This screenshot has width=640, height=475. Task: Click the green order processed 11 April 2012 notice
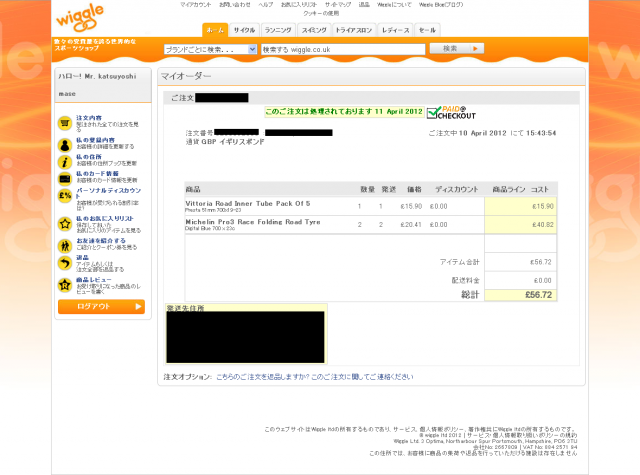click(344, 111)
